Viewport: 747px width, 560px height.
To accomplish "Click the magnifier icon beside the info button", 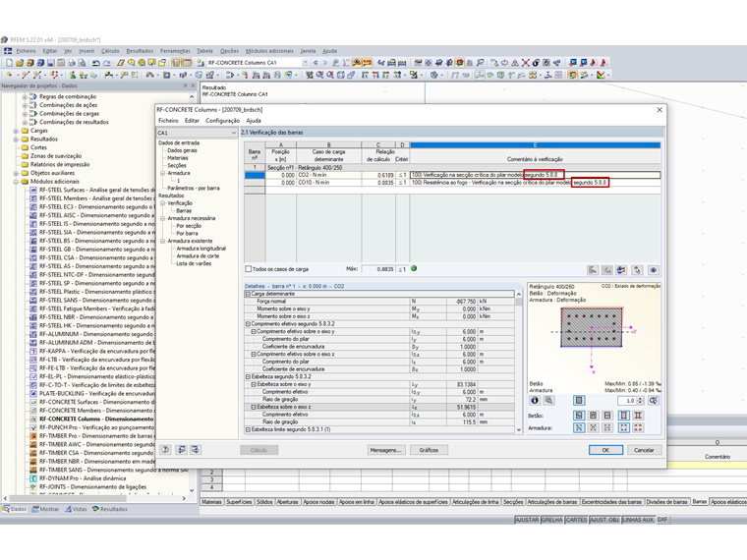I will coord(548,401).
